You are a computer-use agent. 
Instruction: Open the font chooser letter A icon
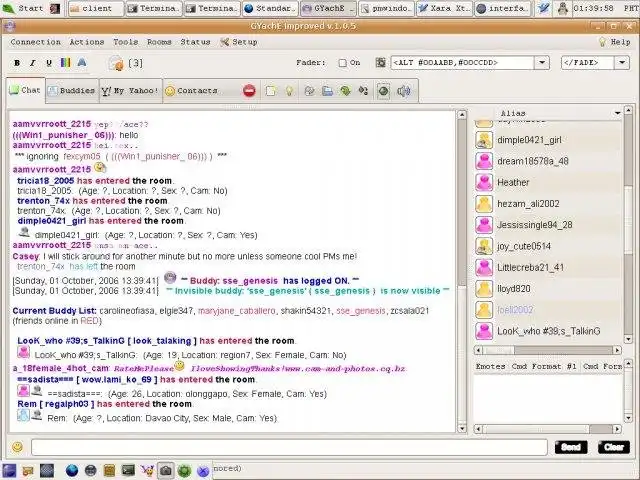tap(82, 62)
